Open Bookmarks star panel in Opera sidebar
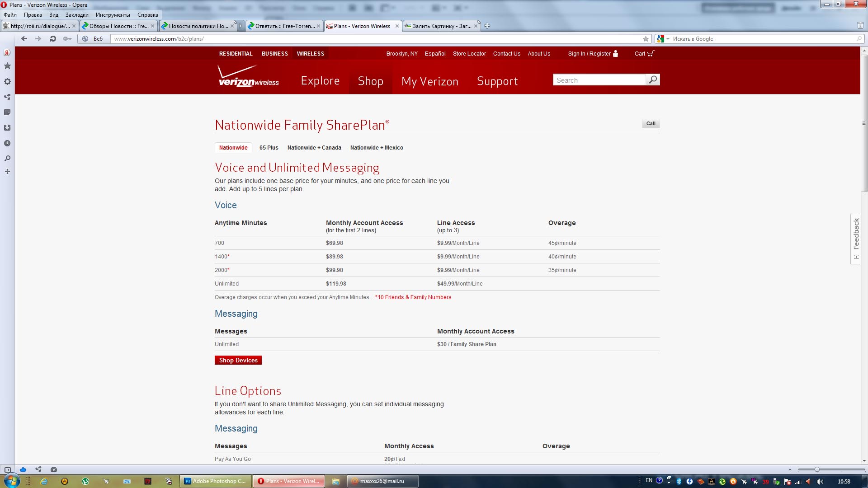Screen dimensions: 868x488 [x=7, y=66]
